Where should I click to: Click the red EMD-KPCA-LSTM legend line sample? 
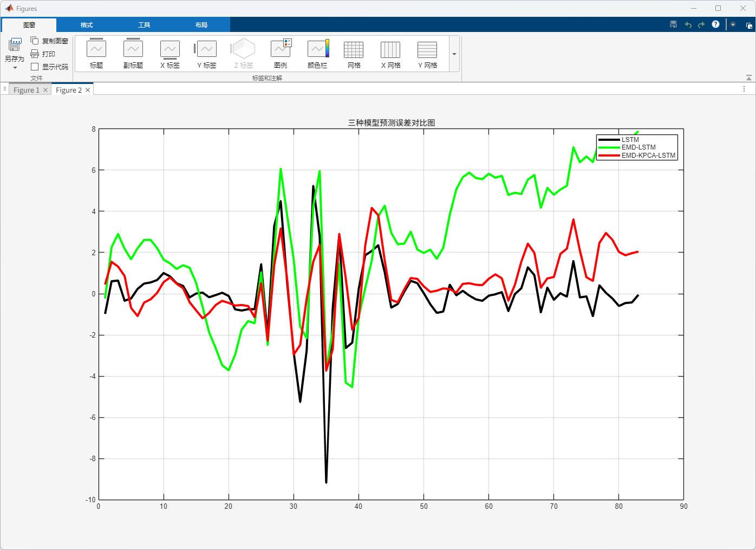coord(609,156)
